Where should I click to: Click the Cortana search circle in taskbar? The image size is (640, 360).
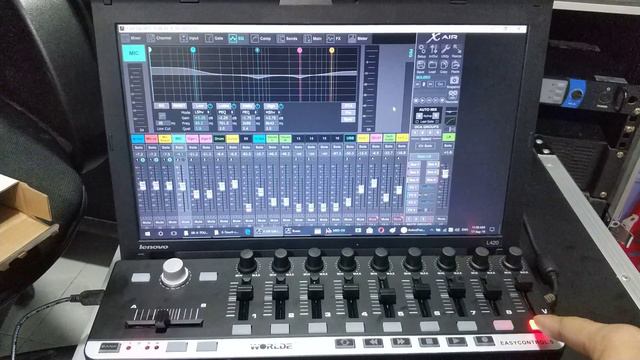point(160,233)
